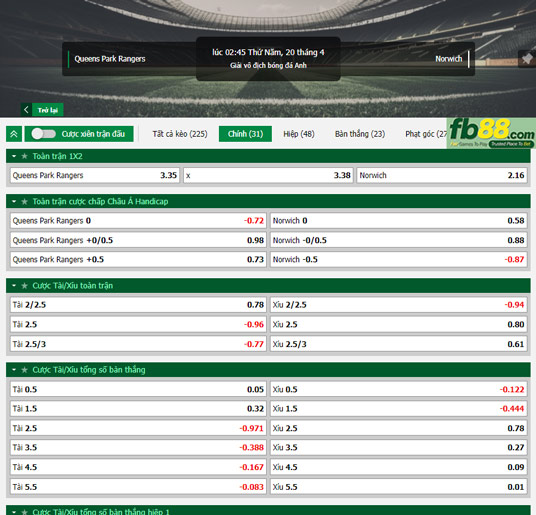
Task: Open the Tất cả kèo (225) tab
Action: [x=180, y=134]
